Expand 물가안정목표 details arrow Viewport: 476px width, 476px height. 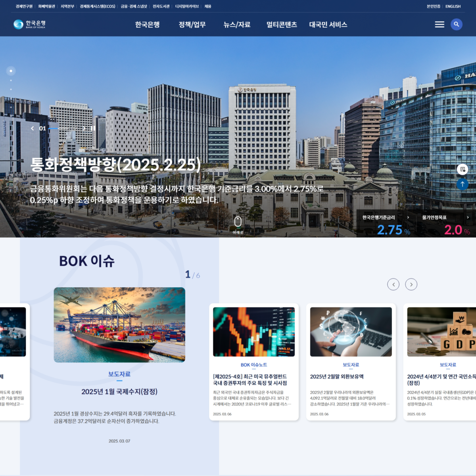click(x=468, y=217)
